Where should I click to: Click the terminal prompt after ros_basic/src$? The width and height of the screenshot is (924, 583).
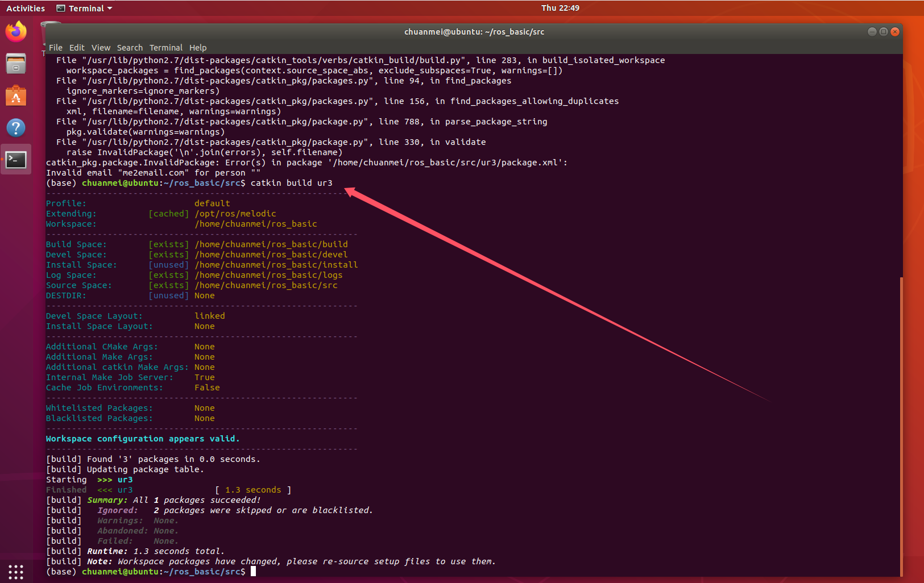[253, 571]
